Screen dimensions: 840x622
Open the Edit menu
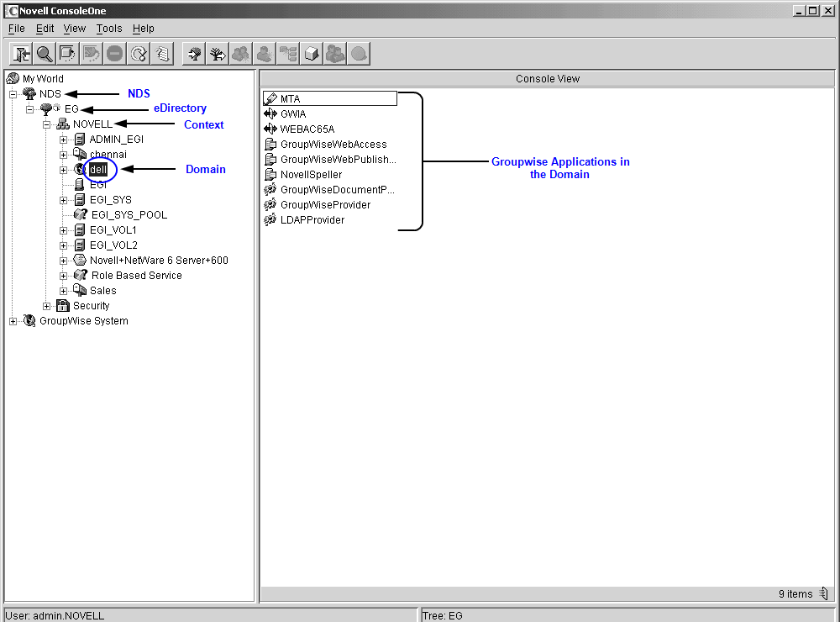click(x=45, y=29)
